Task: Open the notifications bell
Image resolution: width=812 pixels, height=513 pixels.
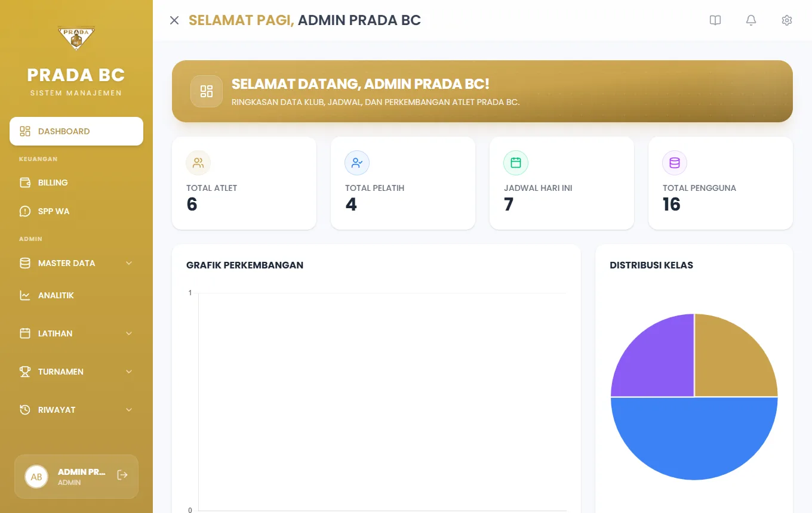Action: (751, 20)
